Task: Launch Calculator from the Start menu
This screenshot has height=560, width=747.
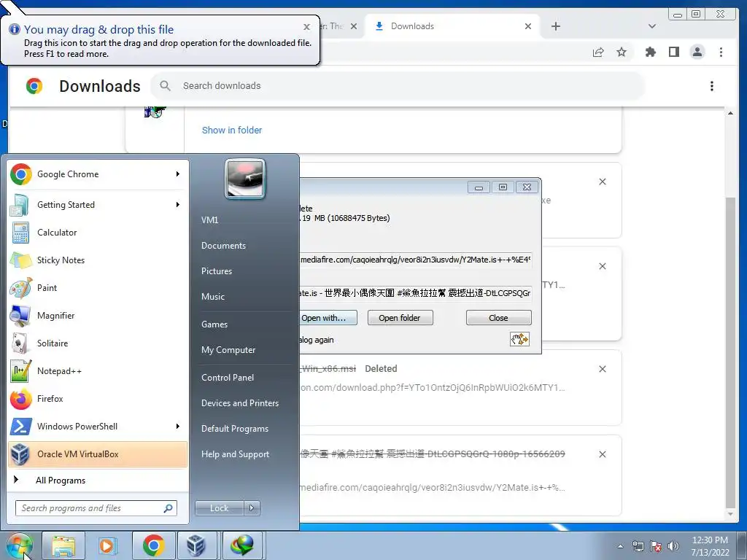Action: (x=98, y=233)
